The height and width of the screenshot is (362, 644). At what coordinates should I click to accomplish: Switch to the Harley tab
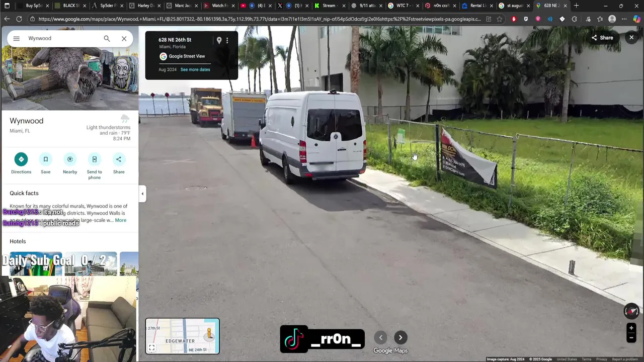coord(145,6)
